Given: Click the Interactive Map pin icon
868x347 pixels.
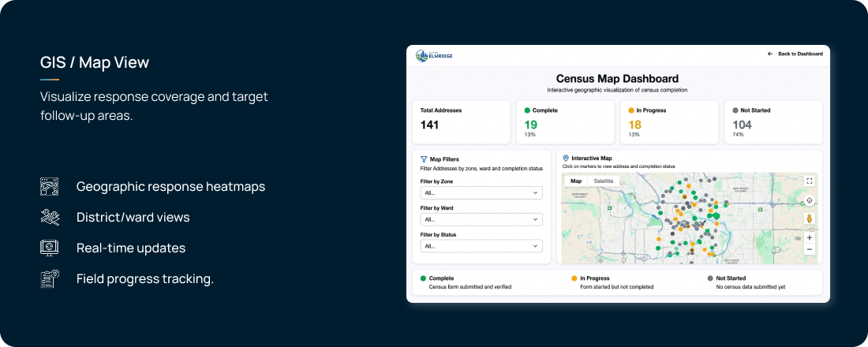Looking at the screenshot, I should coord(566,159).
